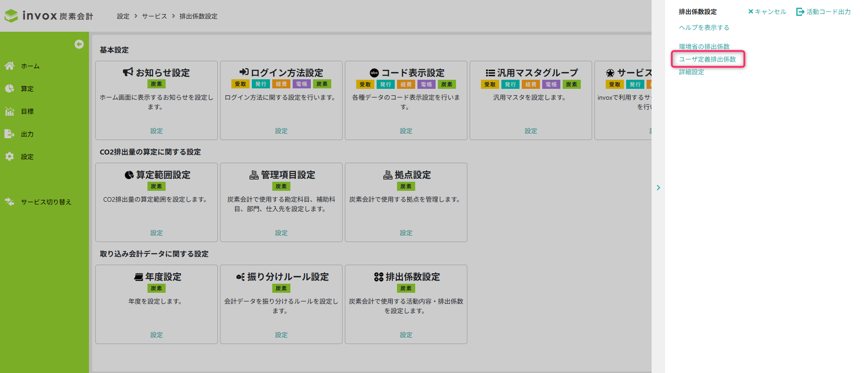The width and height of the screenshot is (868, 373).
Task: Click the Home icon in sidebar
Action: 10,66
